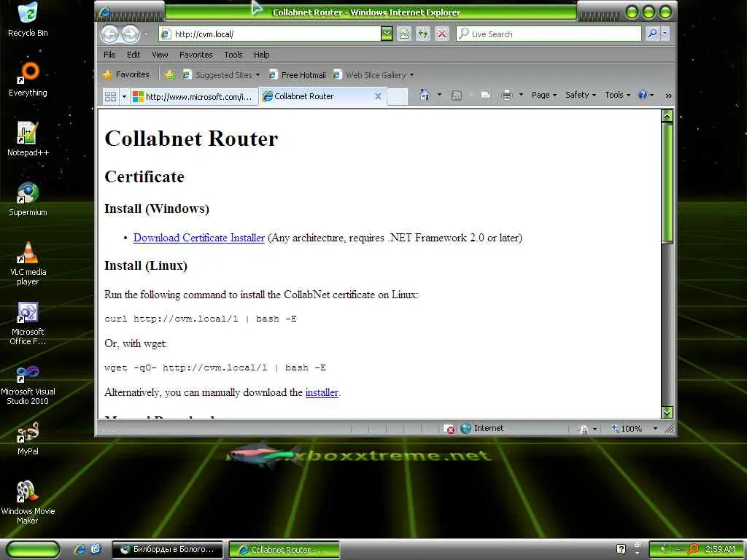Open the Everything desktop shortcut
This screenshot has height=560, width=747.
click(28, 79)
